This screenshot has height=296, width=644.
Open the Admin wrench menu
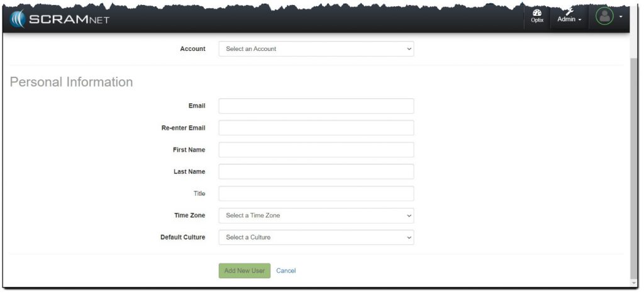tap(569, 16)
